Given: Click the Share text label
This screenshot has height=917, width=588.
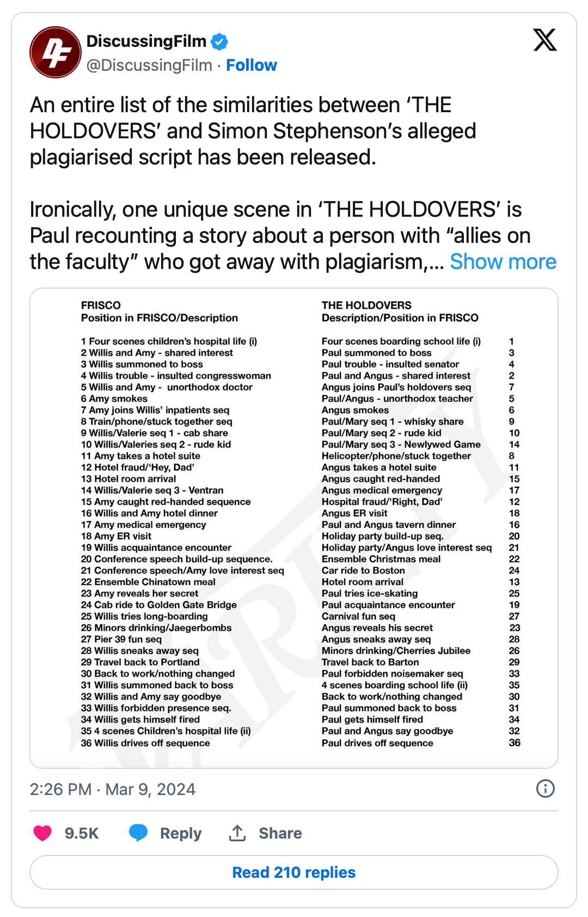Looking at the screenshot, I should coord(280,833).
